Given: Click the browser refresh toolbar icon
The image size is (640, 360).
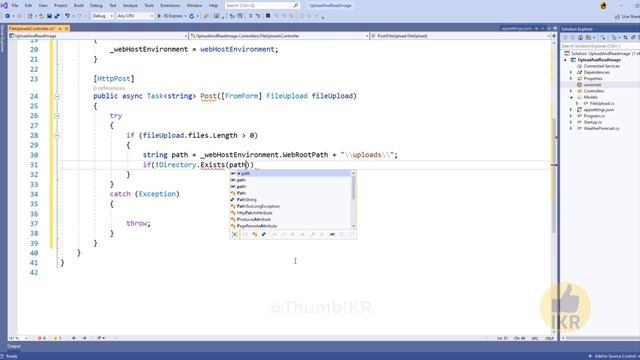Looking at the screenshot, I should [x=192, y=16].
